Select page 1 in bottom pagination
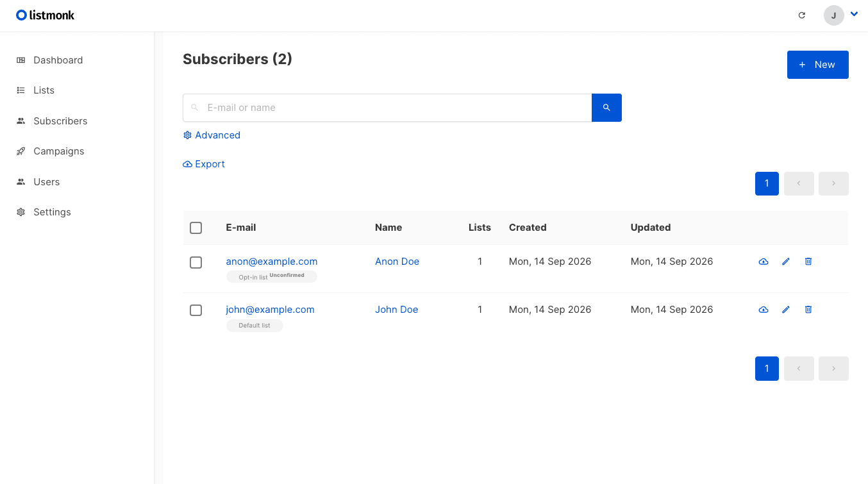 (767, 369)
